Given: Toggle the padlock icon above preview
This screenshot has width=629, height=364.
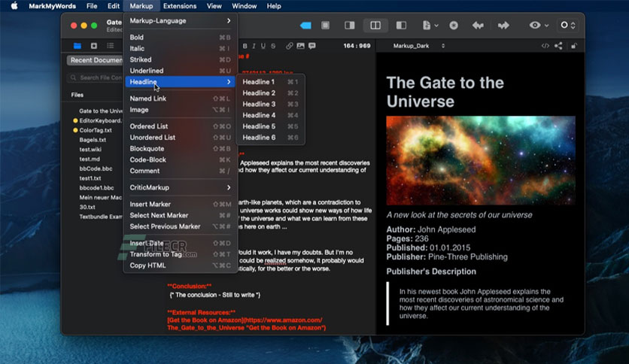Looking at the screenshot, I should pos(573,46).
